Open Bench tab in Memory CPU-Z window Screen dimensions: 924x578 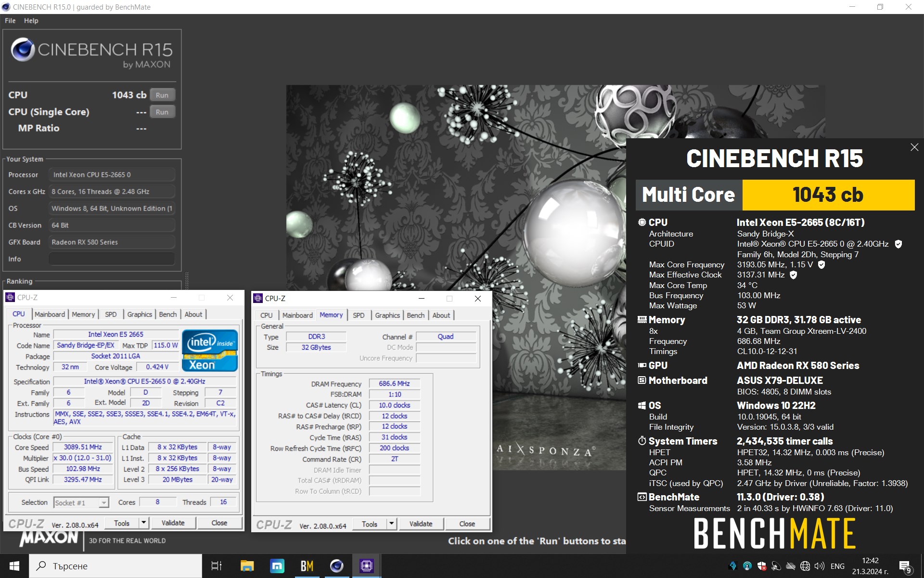coord(416,315)
